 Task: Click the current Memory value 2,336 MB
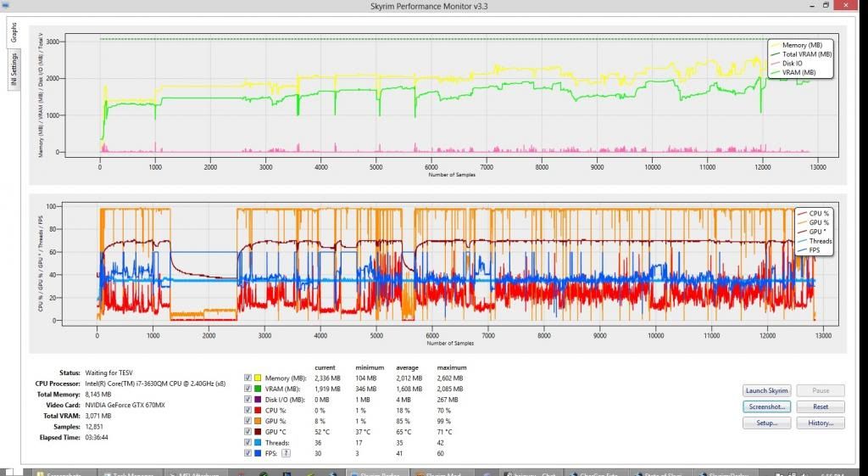point(327,378)
